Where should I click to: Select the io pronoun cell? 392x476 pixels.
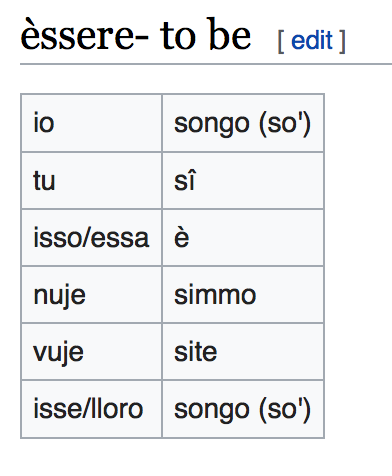pos(92,123)
